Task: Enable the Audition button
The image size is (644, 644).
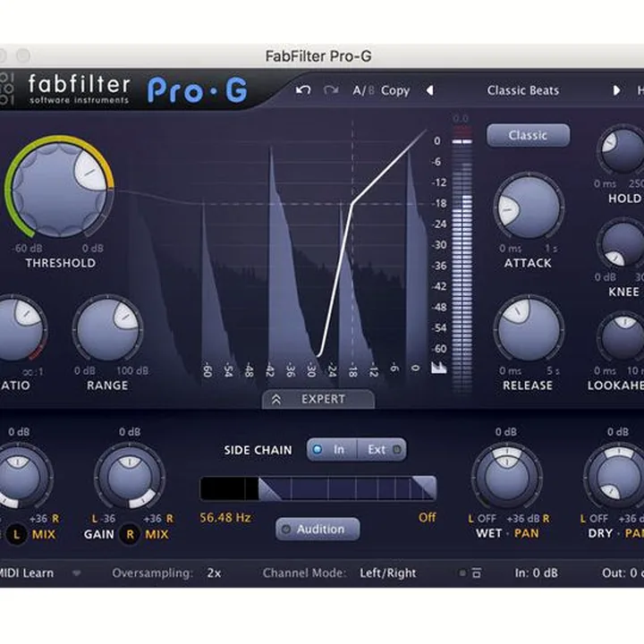Action: pyautogui.click(x=318, y=529)
